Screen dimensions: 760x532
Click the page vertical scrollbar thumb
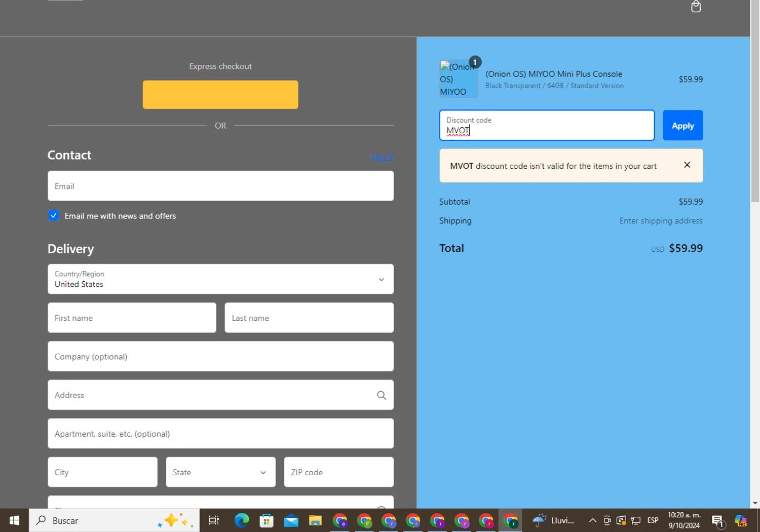(x=755, y=101)
